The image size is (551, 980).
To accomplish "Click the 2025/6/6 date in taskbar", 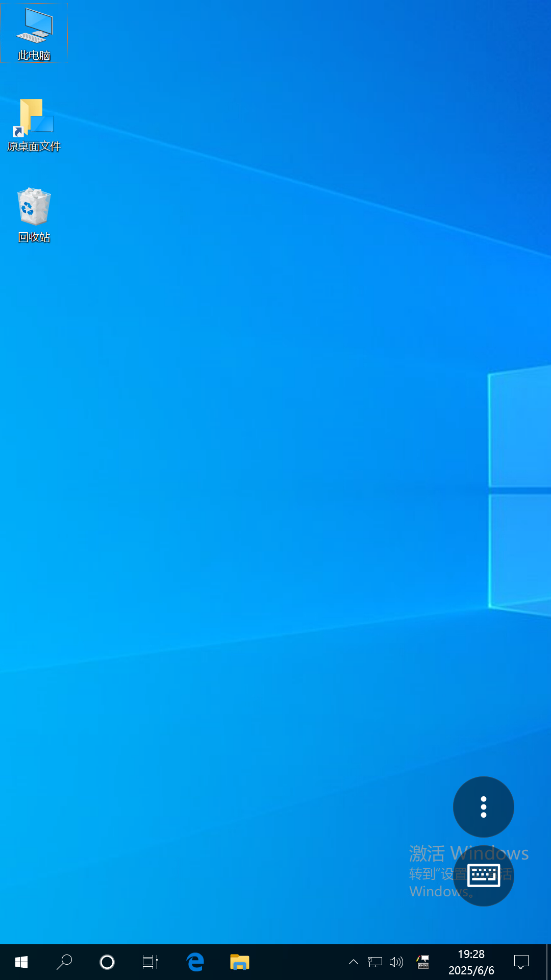I will (x=471, y=970).
